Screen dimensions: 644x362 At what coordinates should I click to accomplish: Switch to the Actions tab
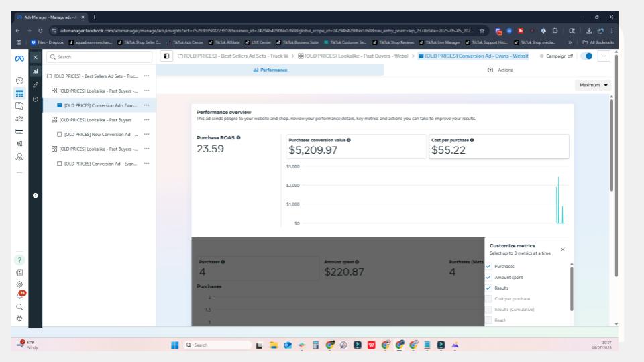click(x=500, y=70)
